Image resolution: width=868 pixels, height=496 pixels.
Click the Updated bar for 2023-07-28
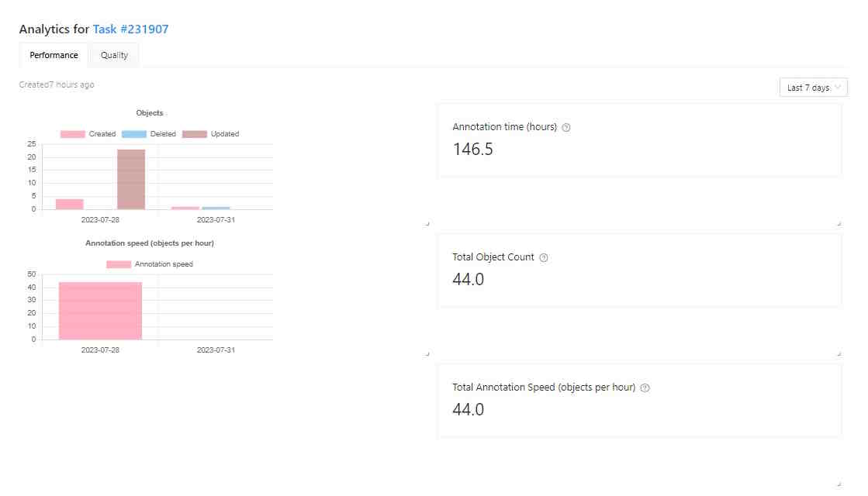[x=131, y=179]
